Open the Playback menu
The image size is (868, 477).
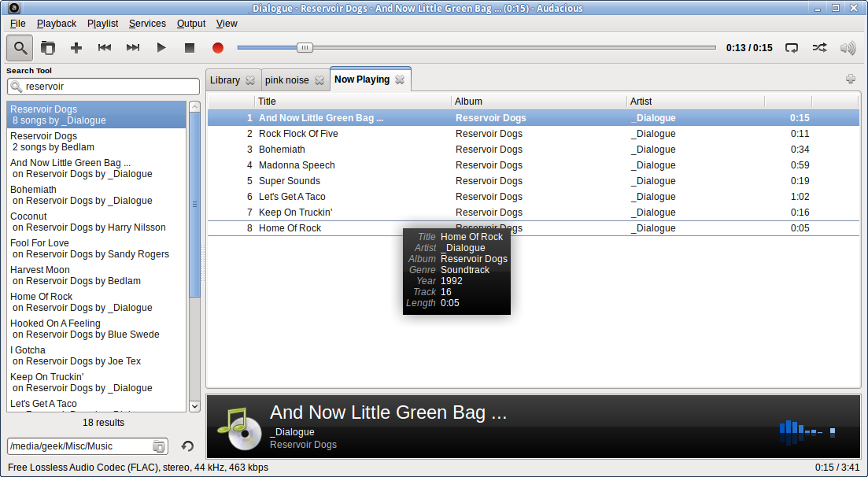tap(57, 24)
